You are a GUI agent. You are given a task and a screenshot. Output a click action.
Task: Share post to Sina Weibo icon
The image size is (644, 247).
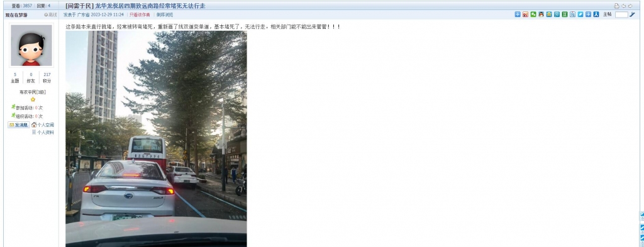coord(525,14)
